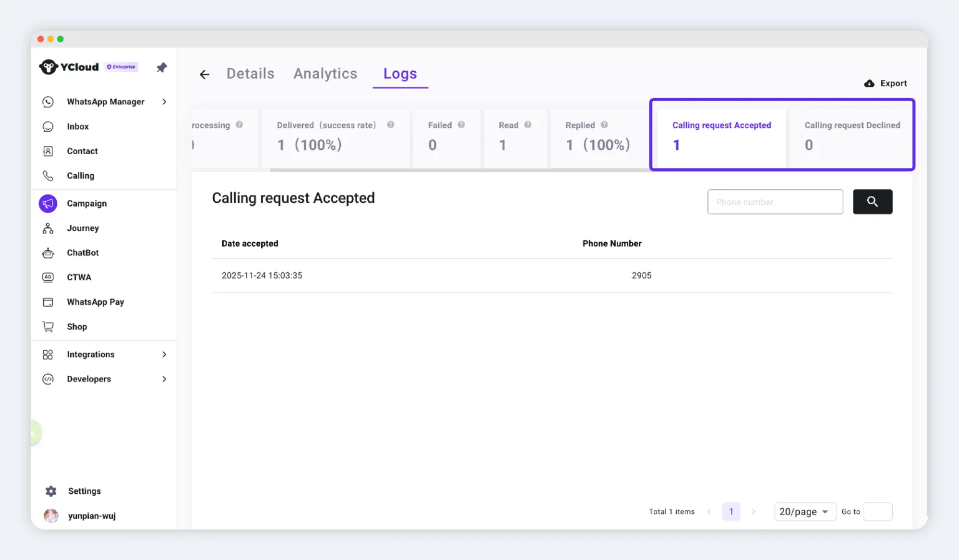Go to page 1 in pagination

point(731,512)
